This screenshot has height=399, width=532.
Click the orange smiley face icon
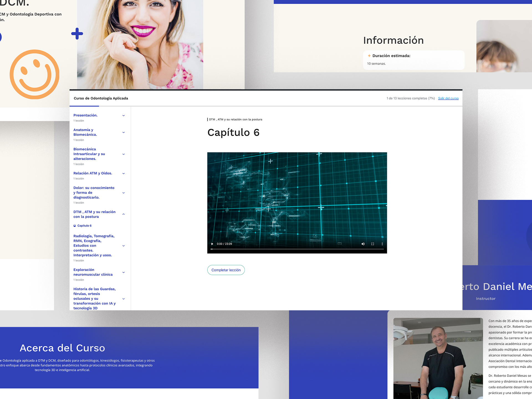tap(35, 74)
